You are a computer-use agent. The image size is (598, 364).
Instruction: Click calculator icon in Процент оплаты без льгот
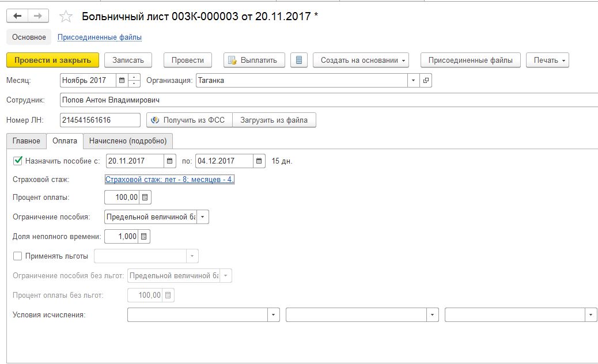tap(168, 295)
